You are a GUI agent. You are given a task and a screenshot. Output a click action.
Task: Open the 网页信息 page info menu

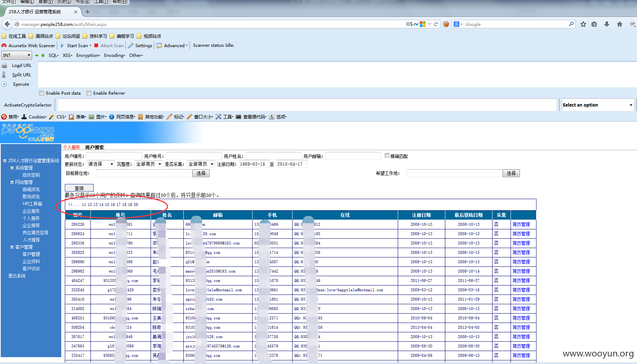[122, 117]
